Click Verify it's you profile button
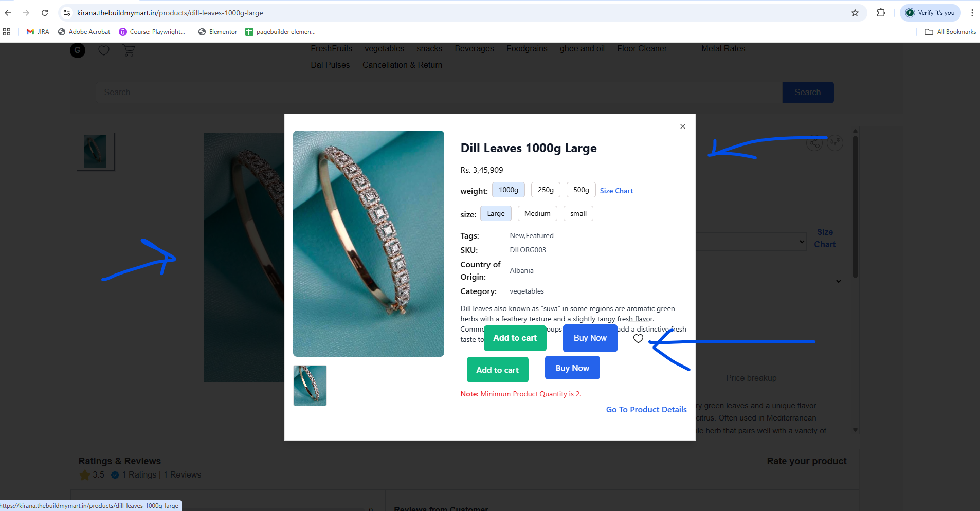980x511 pixels. click(x=930, y=13)
